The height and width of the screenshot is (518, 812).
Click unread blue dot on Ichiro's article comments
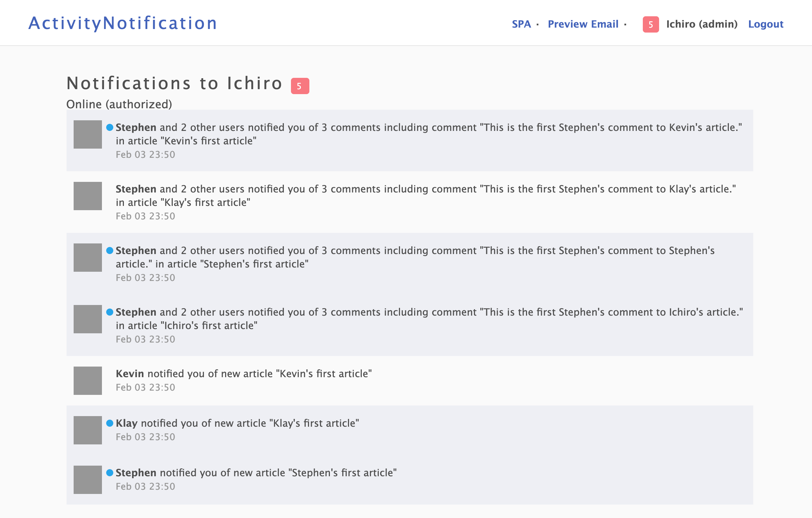pyautogui.click(x=110, y=312)
